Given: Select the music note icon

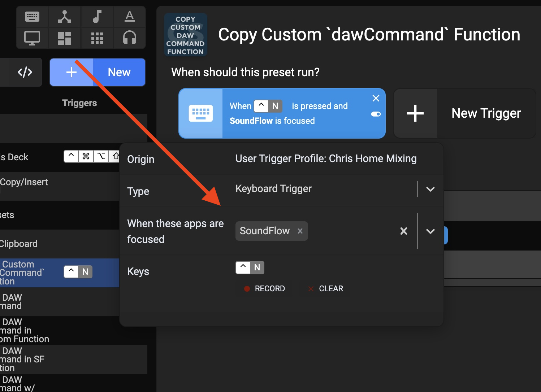Looking at the screenshot, I should pyautogui.click(x=97, y=17).
